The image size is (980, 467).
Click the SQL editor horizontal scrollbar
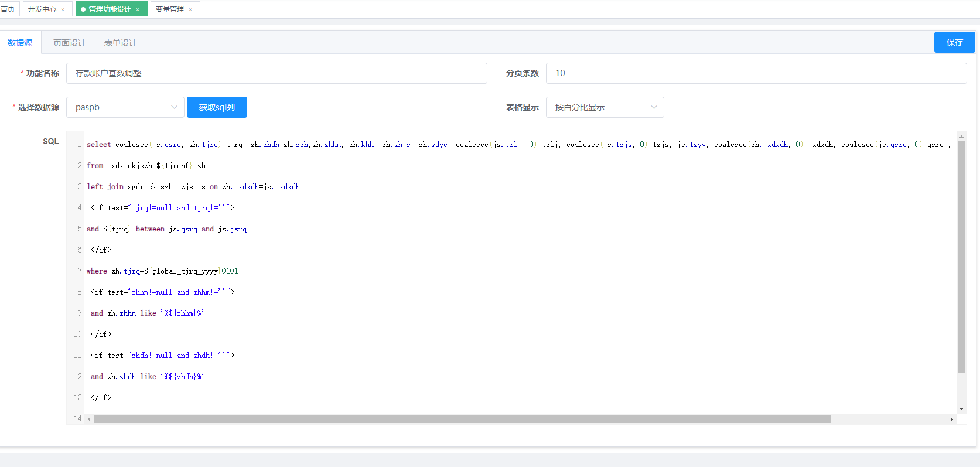463,420
